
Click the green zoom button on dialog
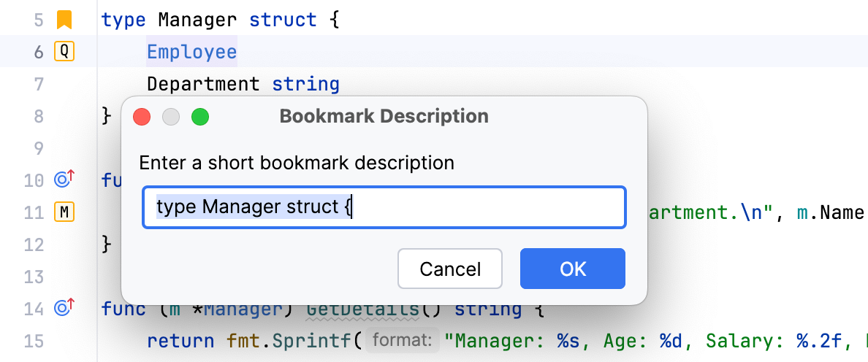[200, 117]
